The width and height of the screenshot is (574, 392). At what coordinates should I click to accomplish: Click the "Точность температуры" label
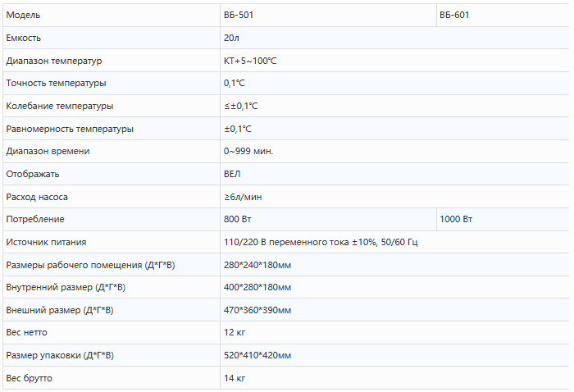[x=56, y=84]
